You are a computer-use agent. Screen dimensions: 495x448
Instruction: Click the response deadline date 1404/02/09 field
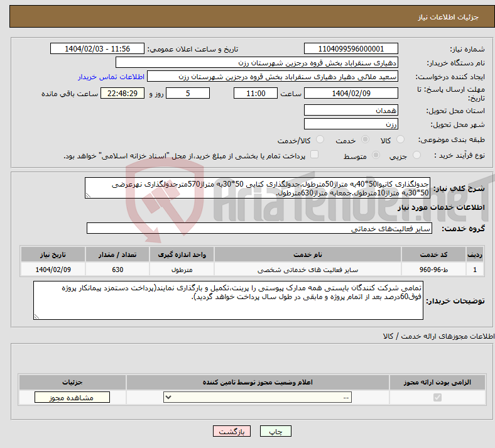pyautogui.click(x=351, y=93)
